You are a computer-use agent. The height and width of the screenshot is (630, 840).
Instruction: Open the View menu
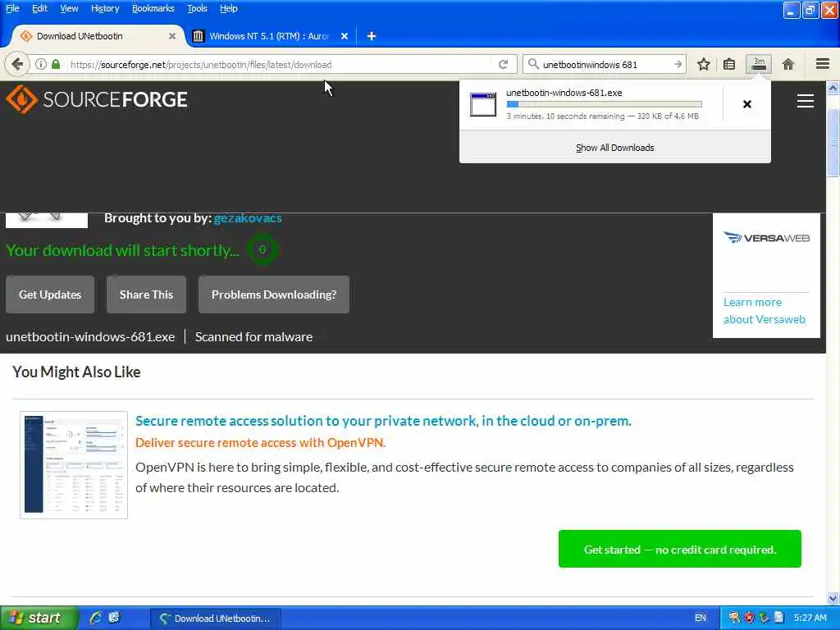[x=69, y=8]
